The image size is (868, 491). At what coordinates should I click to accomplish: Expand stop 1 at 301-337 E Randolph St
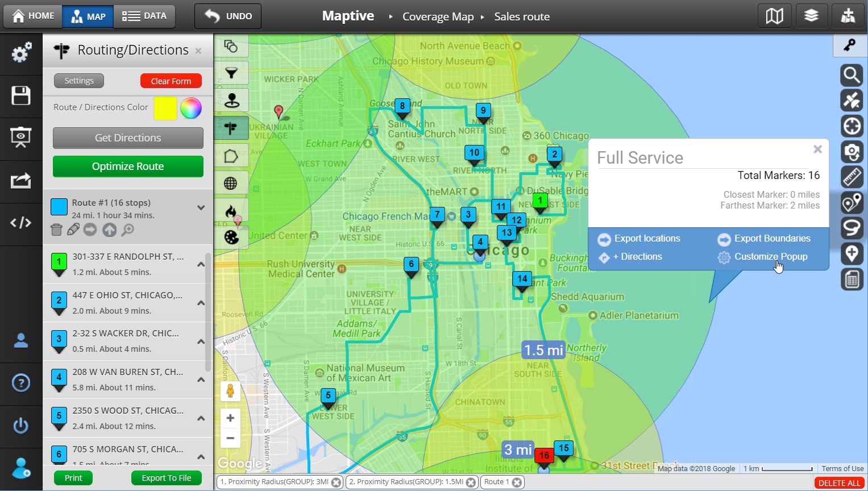[201, 264]
